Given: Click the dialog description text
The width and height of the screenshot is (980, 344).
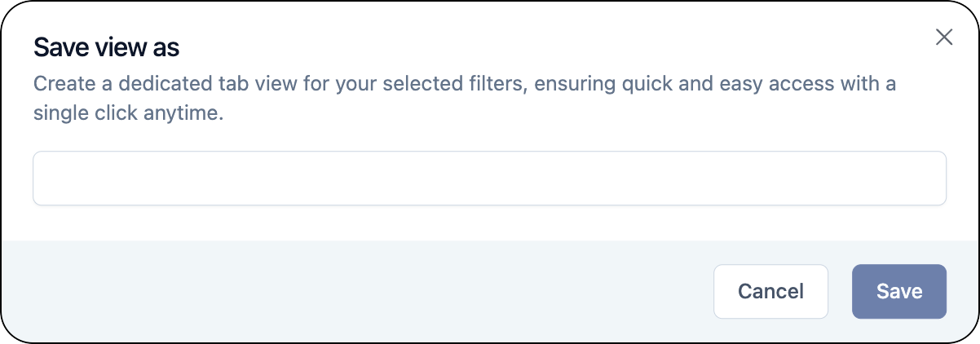Looking at the screenshot, I should 465,84.
